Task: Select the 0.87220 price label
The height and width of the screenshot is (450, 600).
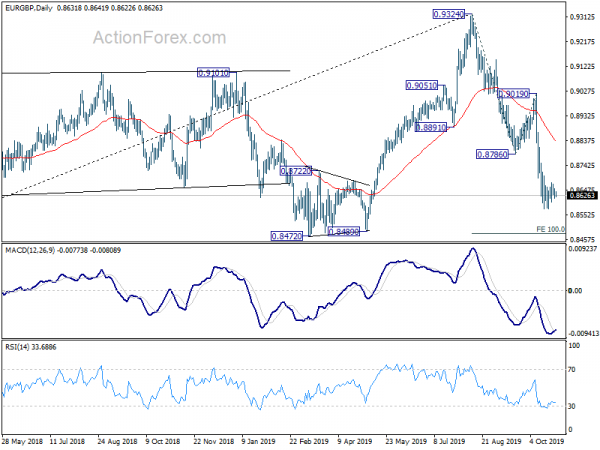Action: 296,171
